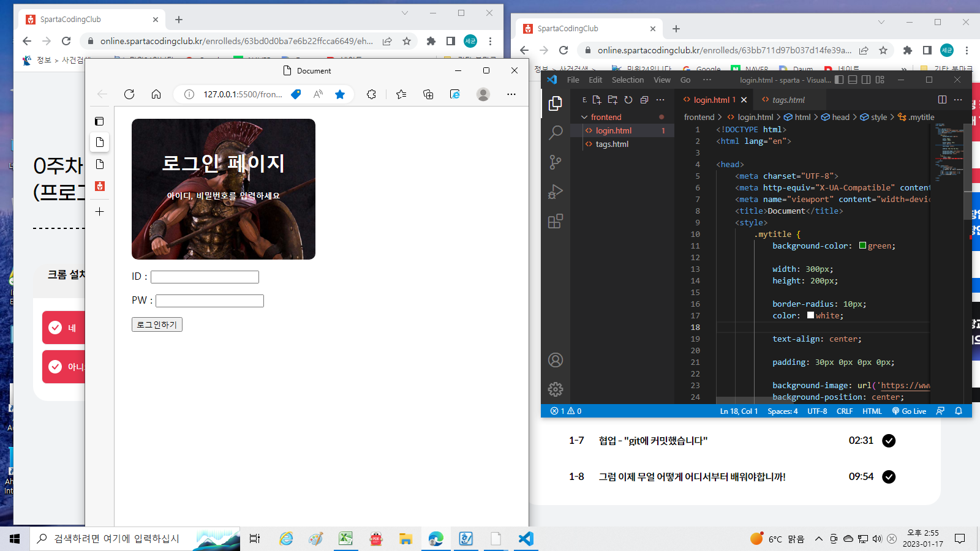The image size is (980, 551).
Task: Open the .mytitle breadcrumb dropdown
Action: [916, 117]
